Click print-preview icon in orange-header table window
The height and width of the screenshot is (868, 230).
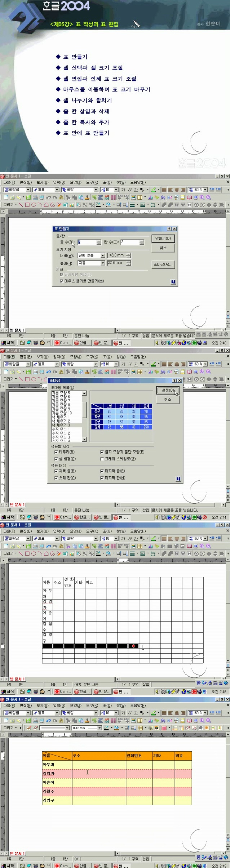(42, 721)
